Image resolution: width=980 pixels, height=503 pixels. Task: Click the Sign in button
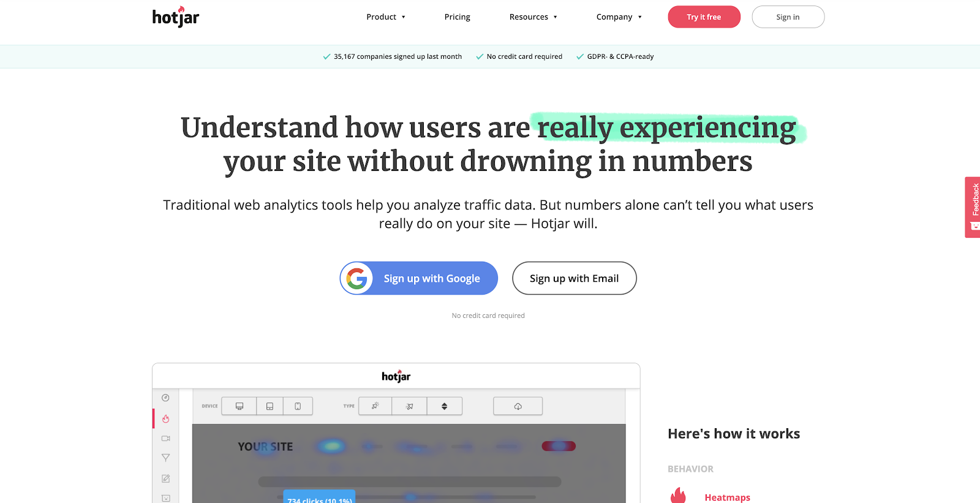pos(788,17)
